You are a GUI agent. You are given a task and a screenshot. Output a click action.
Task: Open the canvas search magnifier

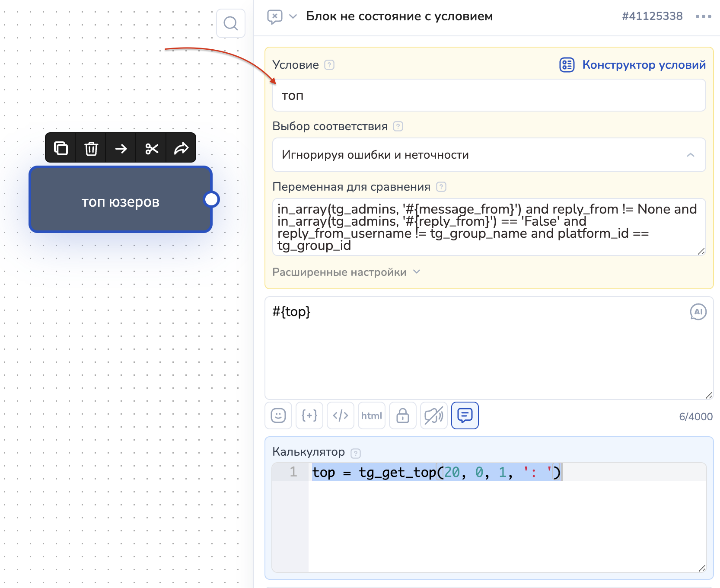231,23
